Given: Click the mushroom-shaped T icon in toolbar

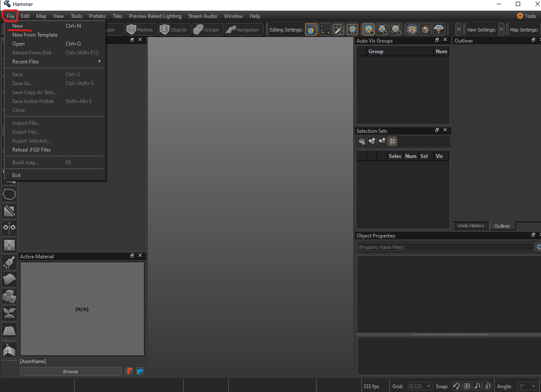Looking at the screenshot, I should pyautogui.click(x=439, y=29).
